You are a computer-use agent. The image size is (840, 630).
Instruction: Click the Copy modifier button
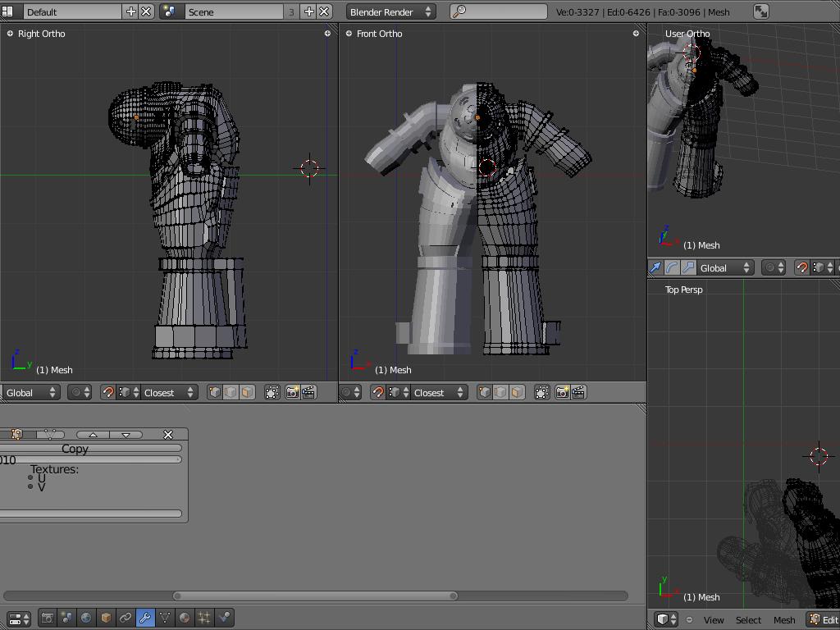point(90,449)
